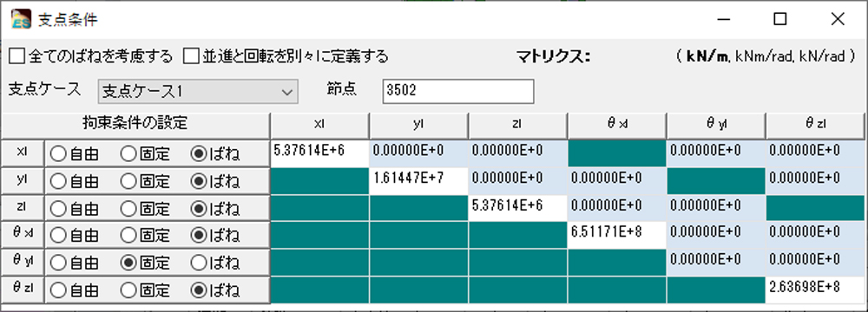This screenshot has height=312, width=868.
Task: Click zl row, θyl column cell
Action: point(716,209)
